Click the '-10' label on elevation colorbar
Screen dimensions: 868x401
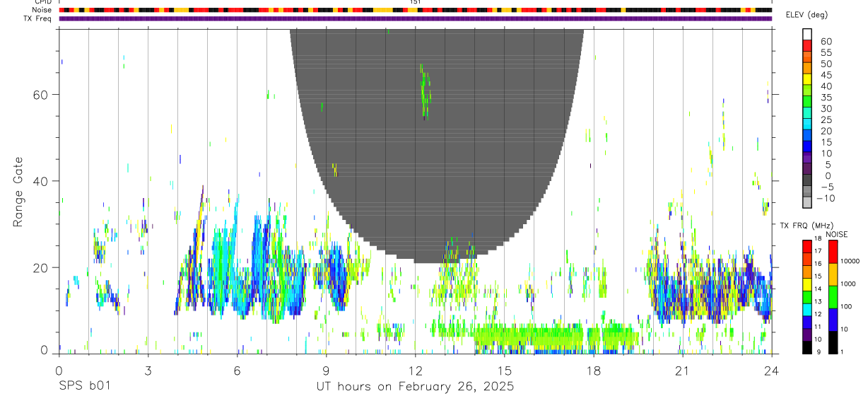pos(826,199)
